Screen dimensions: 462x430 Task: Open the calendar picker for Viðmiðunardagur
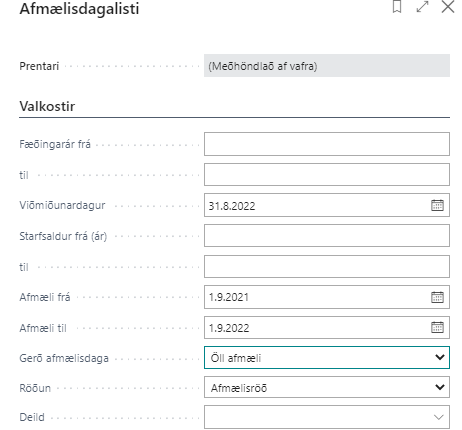[x=437, y=205]
